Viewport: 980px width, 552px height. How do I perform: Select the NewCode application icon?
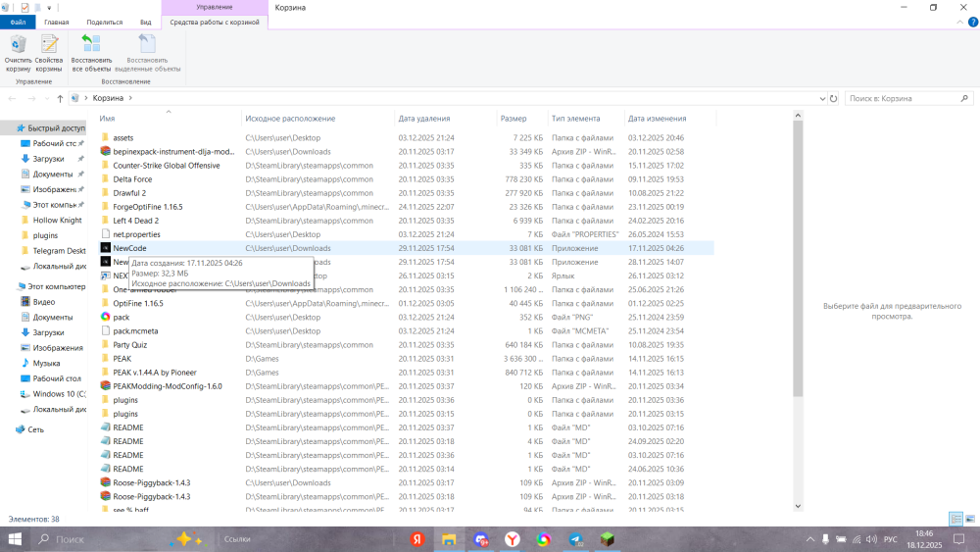click(x=106, y=248)
